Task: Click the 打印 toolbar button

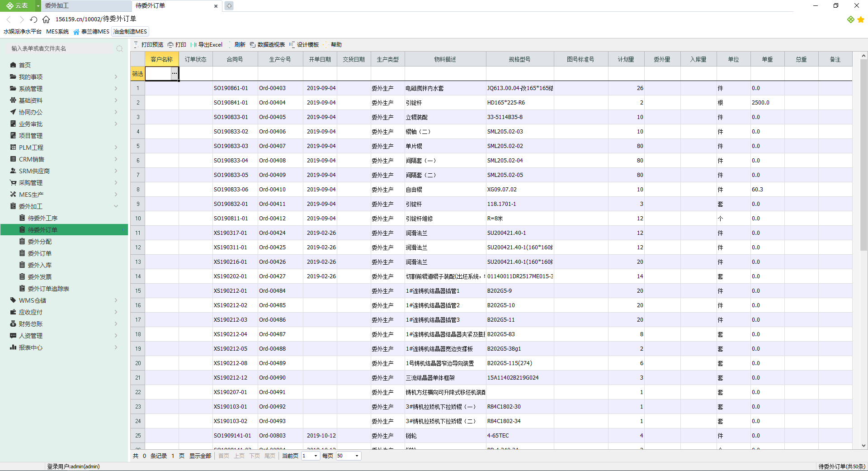Action: click(x=177, y=45)
